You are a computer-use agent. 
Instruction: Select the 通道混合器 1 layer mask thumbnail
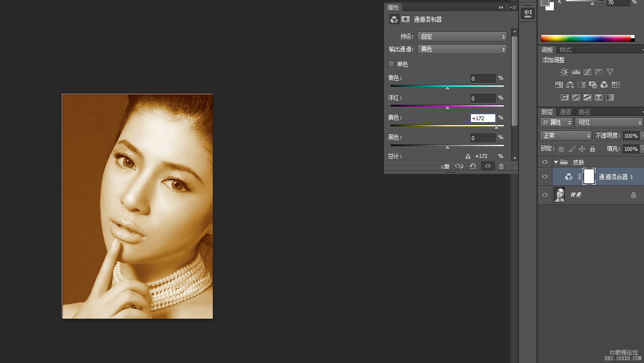(589, 176)
